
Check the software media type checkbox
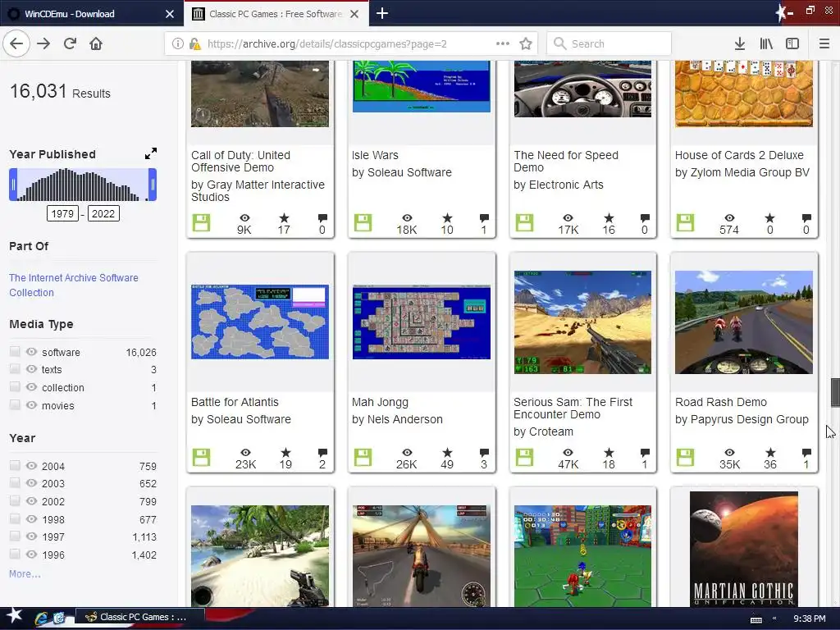15,351
